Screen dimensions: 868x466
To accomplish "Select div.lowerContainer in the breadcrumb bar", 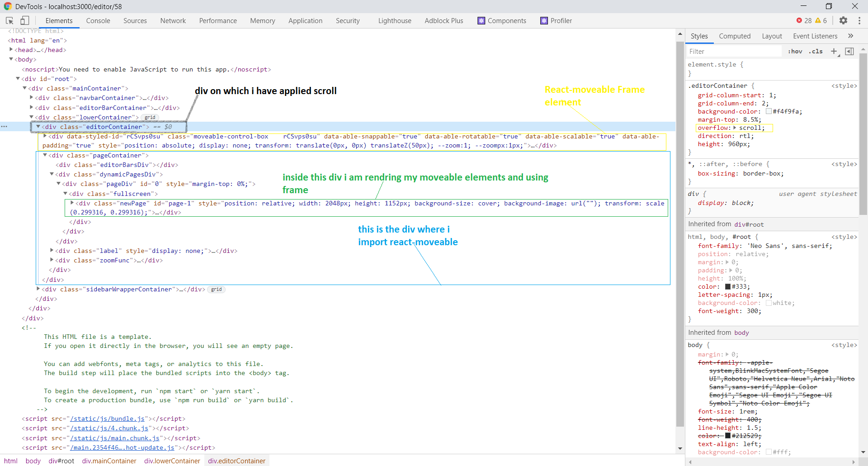I will click(172, 461).
